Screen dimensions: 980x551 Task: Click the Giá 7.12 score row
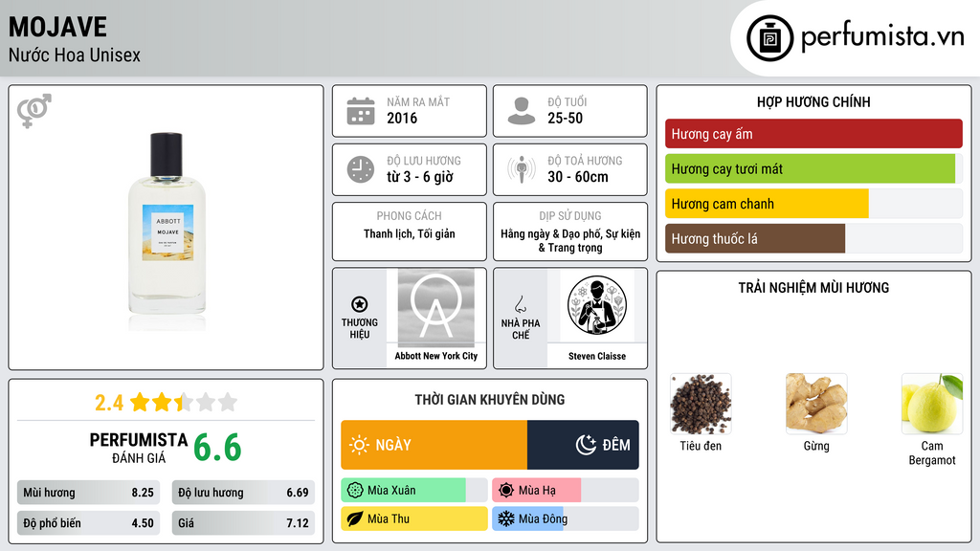(x=243, y=523)
